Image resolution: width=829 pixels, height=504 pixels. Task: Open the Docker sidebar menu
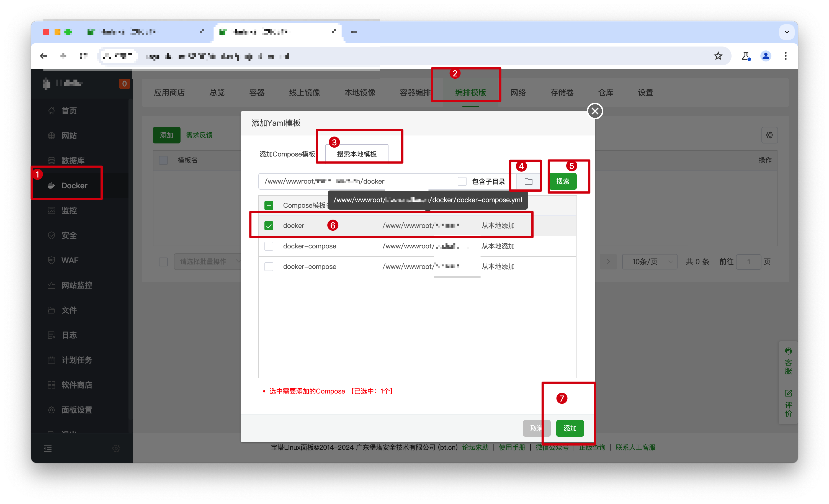point(74,185)
